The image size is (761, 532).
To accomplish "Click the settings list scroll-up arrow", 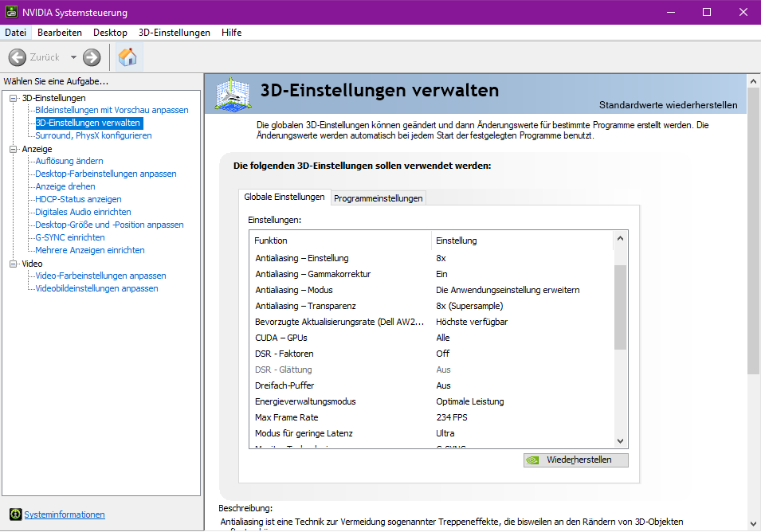I will coord(620,238).
